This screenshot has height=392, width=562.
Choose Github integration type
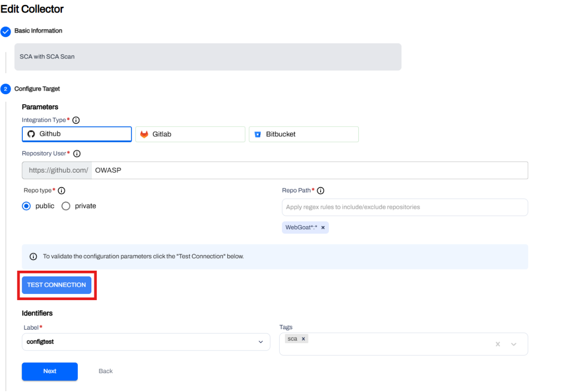(x=77, y=134)
